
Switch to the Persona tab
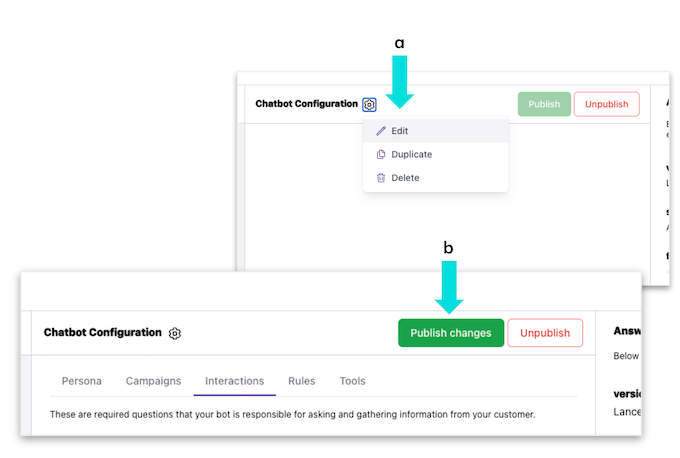click(81, 381)
